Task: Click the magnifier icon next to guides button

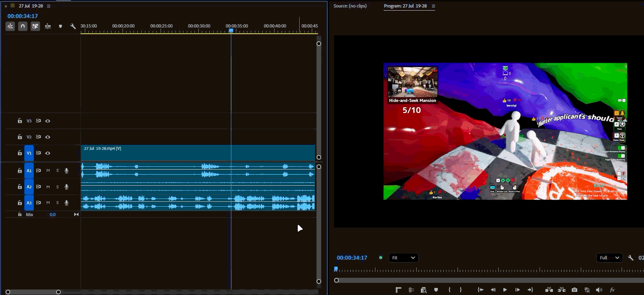Action: tap(424, 290)
